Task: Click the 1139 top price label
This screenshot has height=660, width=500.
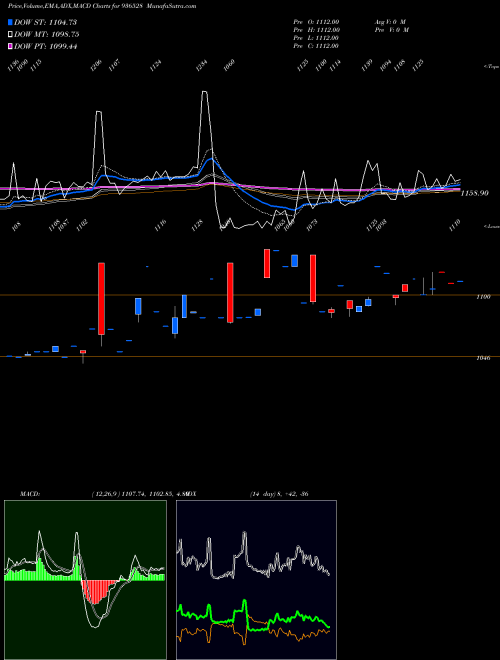Action: (x=367, y=66)
